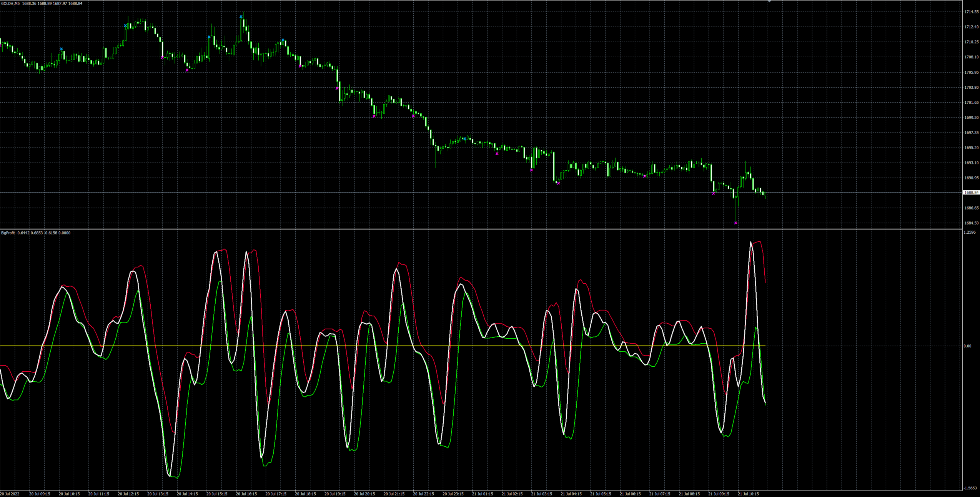
Task: Click the highest cyan X marker
Action: tap(241, 17)
